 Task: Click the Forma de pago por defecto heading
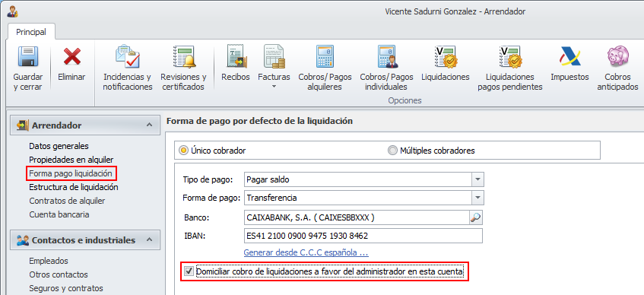[259, 121]
